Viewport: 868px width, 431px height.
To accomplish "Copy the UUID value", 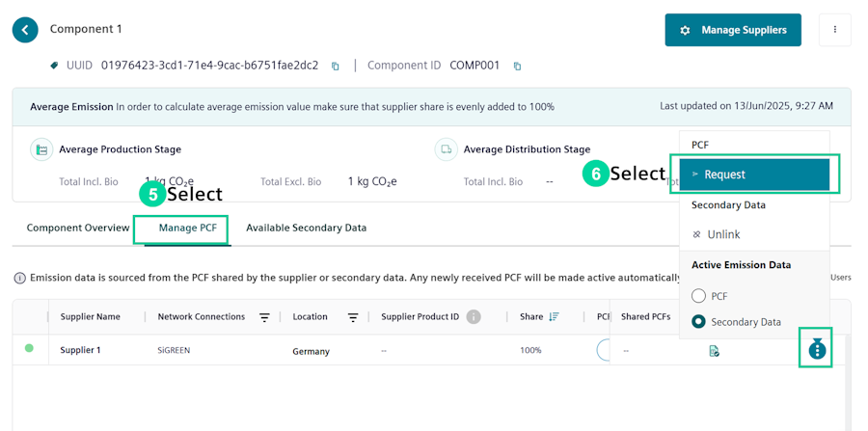I will pos(336,67).
